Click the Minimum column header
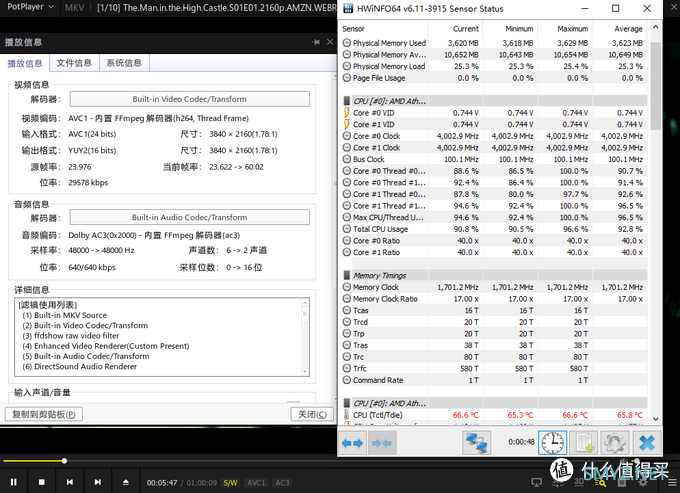Image resolution: width=680 pixels, height=493 pixels. pos(510,29)
